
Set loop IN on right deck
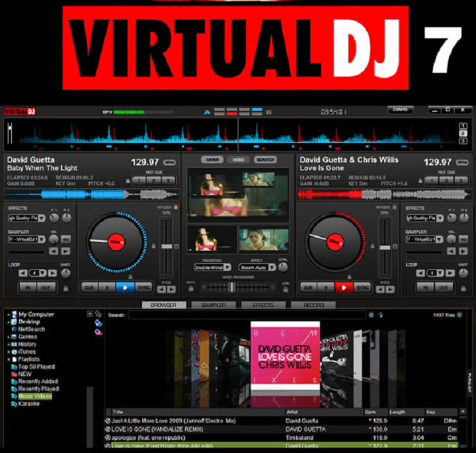[x=426, y=287]
